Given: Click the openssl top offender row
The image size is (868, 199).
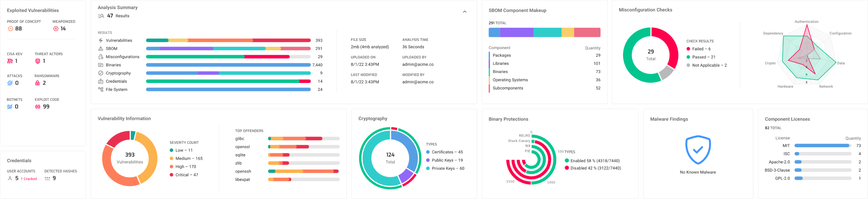Looking at the screenshot, I should coord(287,147).
